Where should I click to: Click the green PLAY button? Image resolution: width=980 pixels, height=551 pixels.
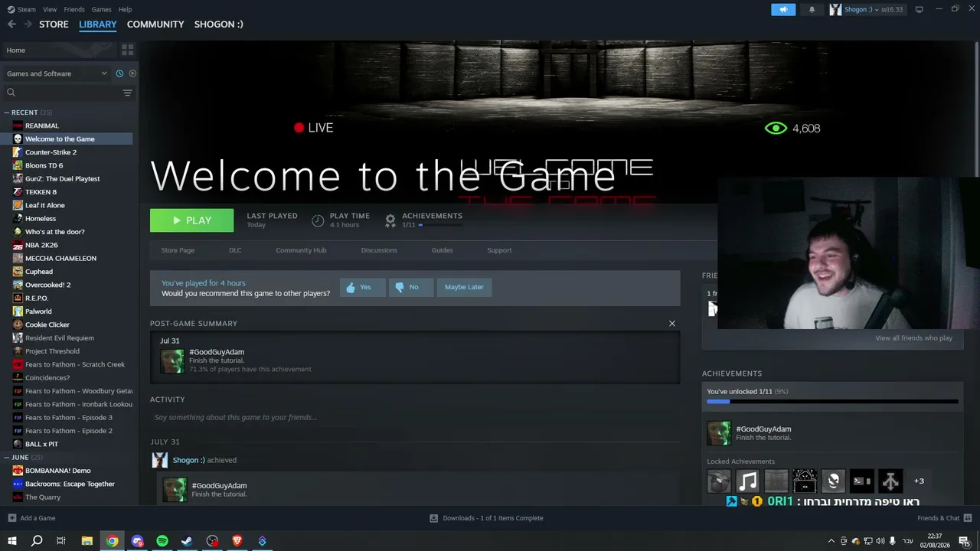tap(191, 220)
